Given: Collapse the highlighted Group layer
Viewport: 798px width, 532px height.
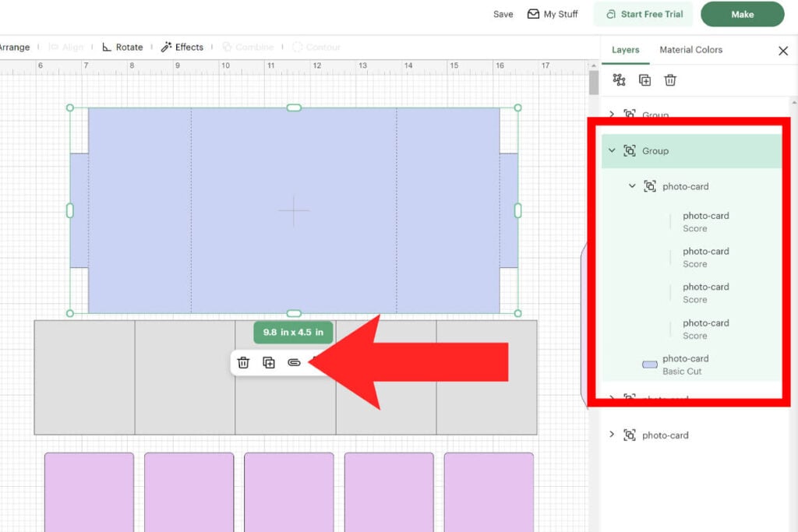Looking at the screenshot, I should (612, 150).
